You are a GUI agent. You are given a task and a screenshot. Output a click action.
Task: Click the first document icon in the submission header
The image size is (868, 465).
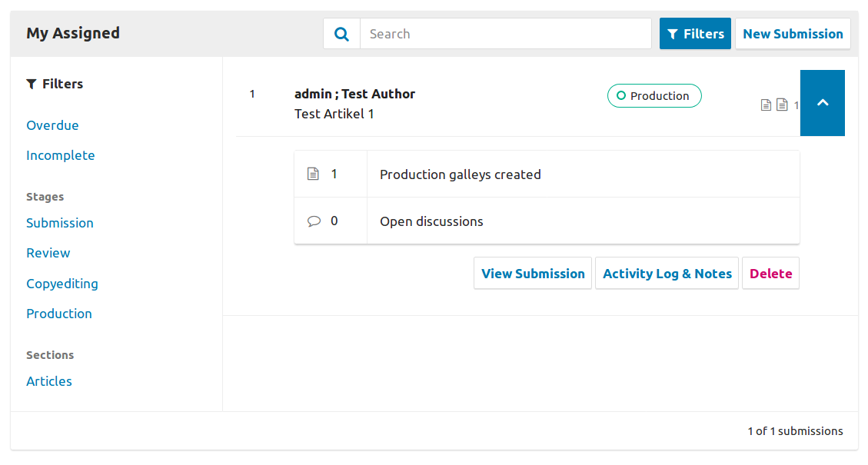pos(767,105)
